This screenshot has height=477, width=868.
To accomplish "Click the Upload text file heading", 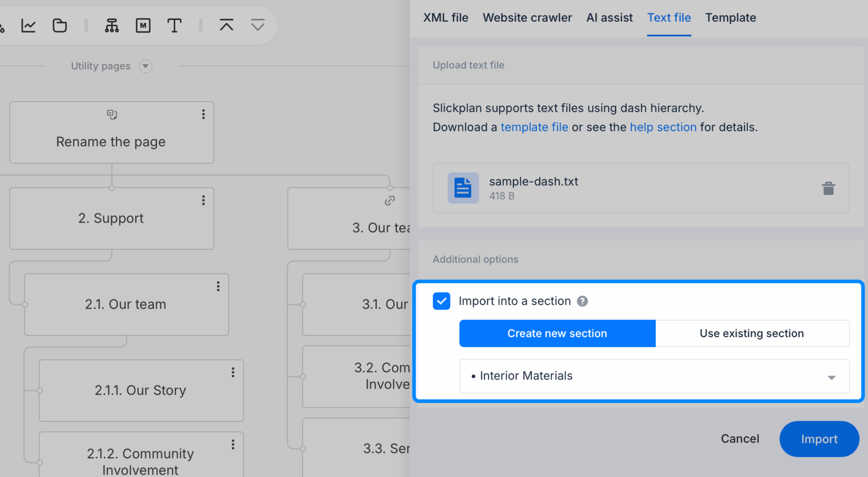I will click(468, 65).
